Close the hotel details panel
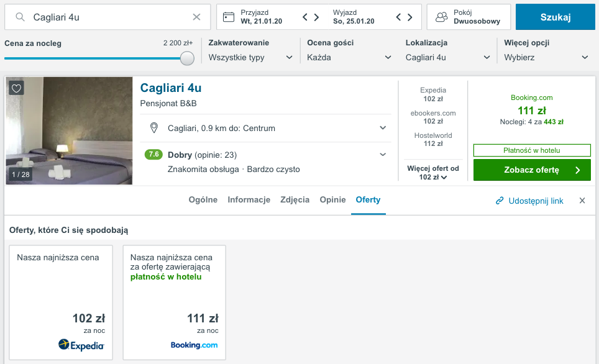This screenshot has height=364, width=599. click(x=582, y=201)
